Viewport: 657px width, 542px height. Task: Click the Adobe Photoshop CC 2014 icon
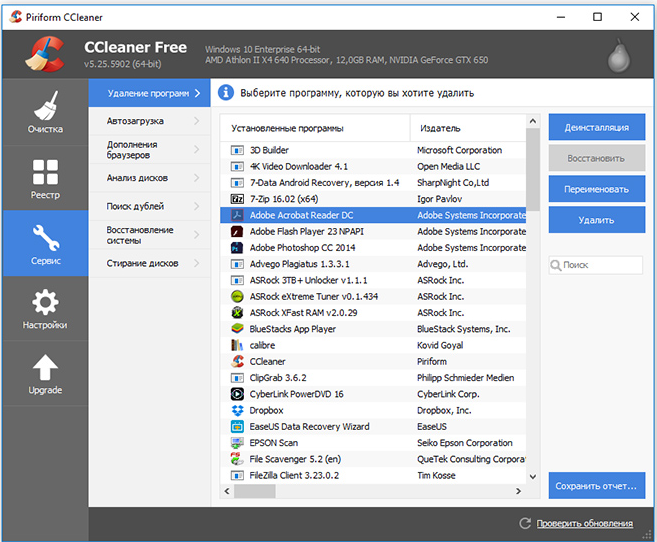coord(237,248)
